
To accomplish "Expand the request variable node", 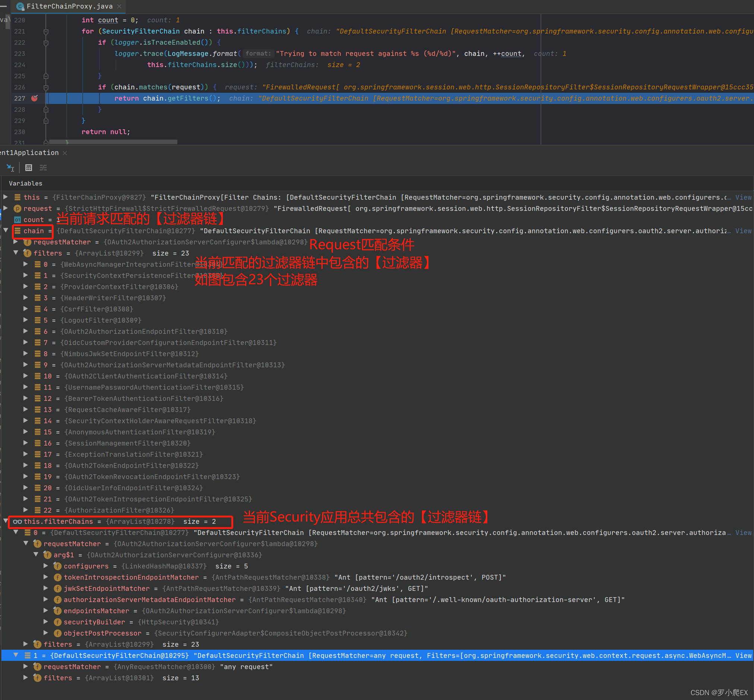I will tap(5, 208).
